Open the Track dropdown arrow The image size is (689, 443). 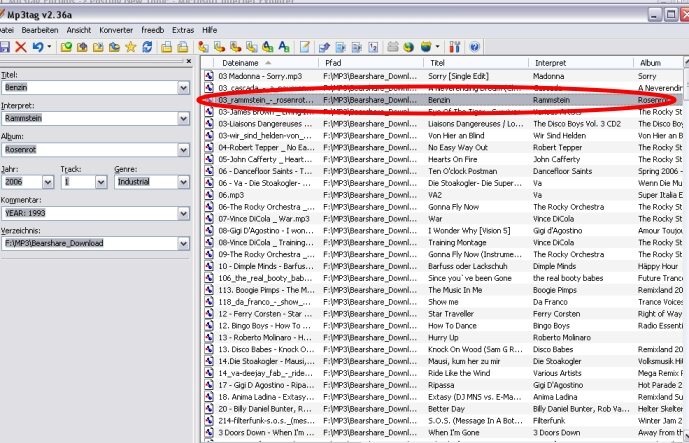click(x=101, y=182)
